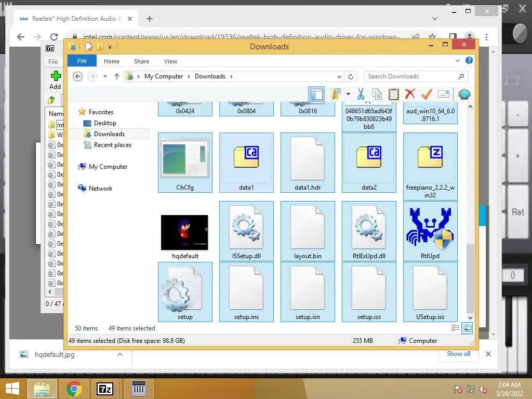Viewport: 532px width, 399px height.
Task: Select My Computer in navigation pane
Action: [108, 167]
